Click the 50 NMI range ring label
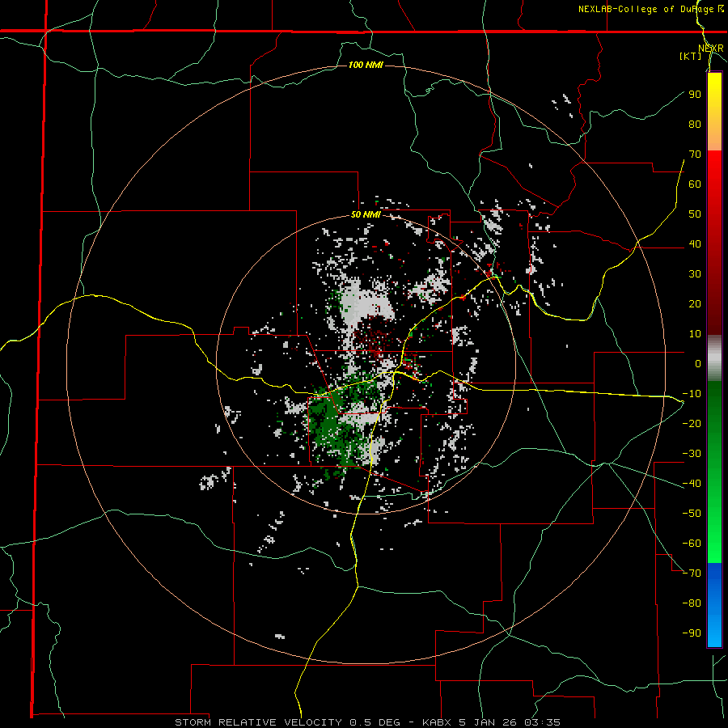This screenshot has width=728, height=728. 366,214
